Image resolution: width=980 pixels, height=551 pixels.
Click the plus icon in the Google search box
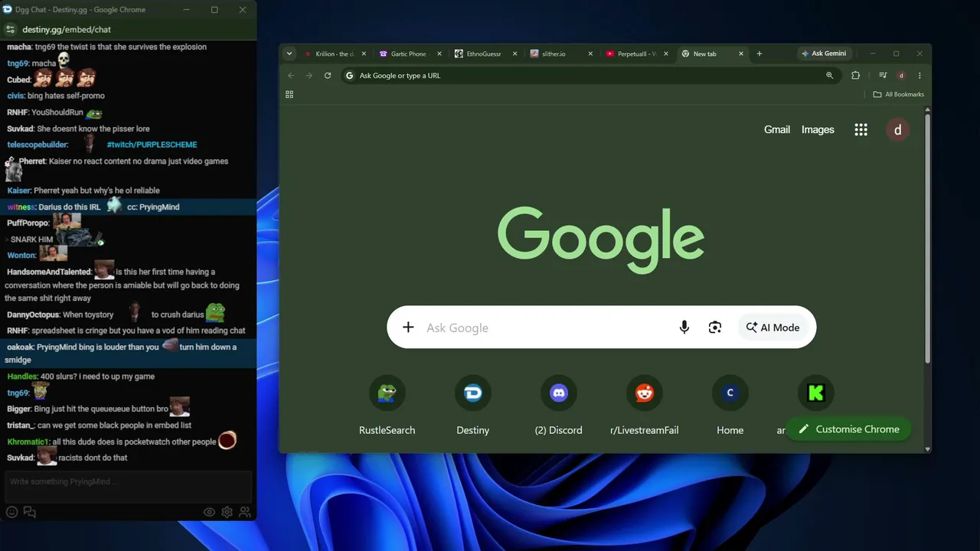(408, 328)
